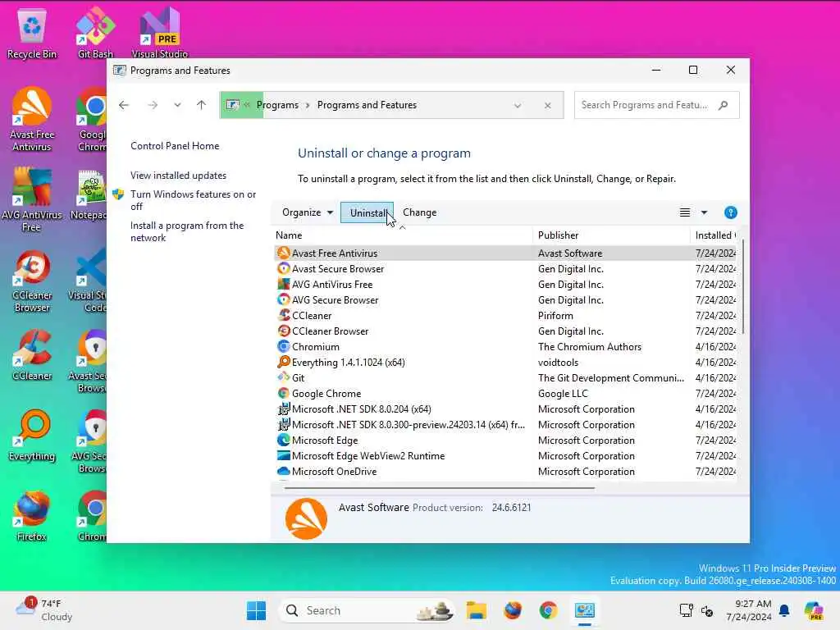Click the Avast logo in details pane
This screenshot has width=840, height=630.
point(306,518)
